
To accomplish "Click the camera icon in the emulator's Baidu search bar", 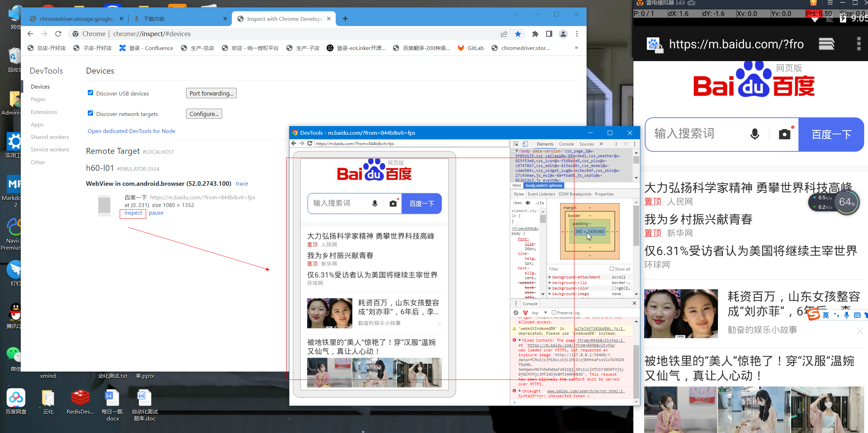I will click(784, 134).
